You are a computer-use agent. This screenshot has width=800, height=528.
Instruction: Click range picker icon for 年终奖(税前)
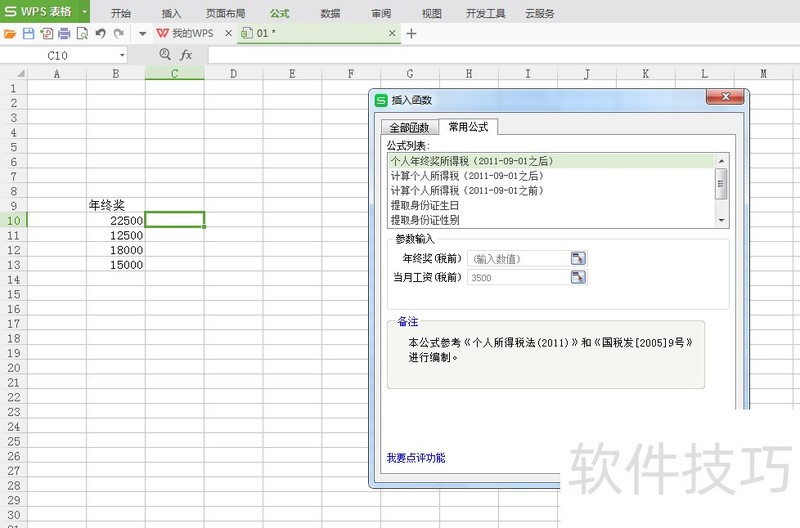(x=578, y=258)
